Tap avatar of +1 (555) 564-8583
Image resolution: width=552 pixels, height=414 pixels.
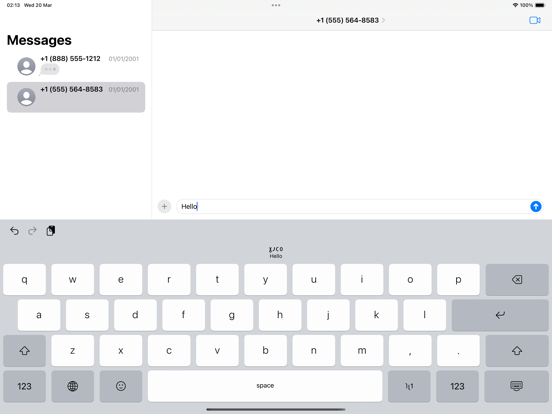[26, 97]
